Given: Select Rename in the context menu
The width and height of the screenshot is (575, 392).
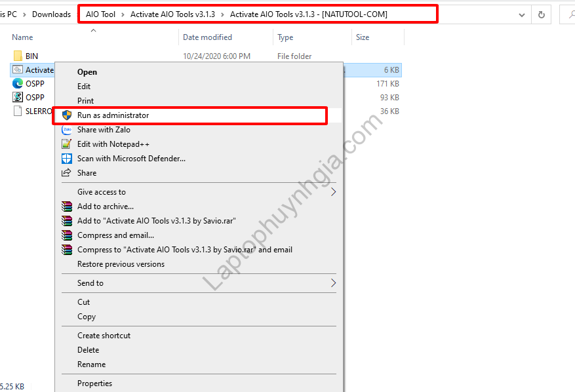Looking at the screenshot, I should [91, 364].
